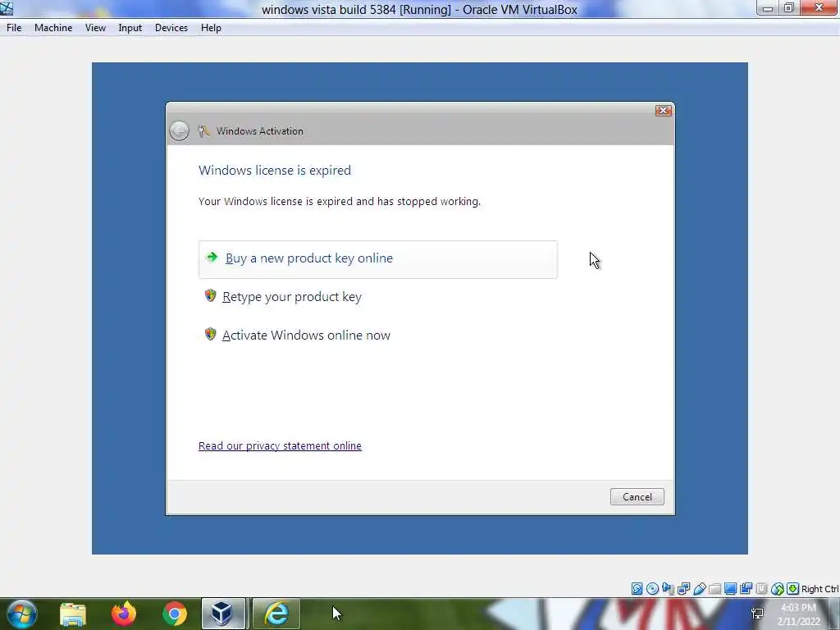Viewport: 840px width, 630px height.
Task: Close the VirtualBox window
Action: click(x=819, y=8)
